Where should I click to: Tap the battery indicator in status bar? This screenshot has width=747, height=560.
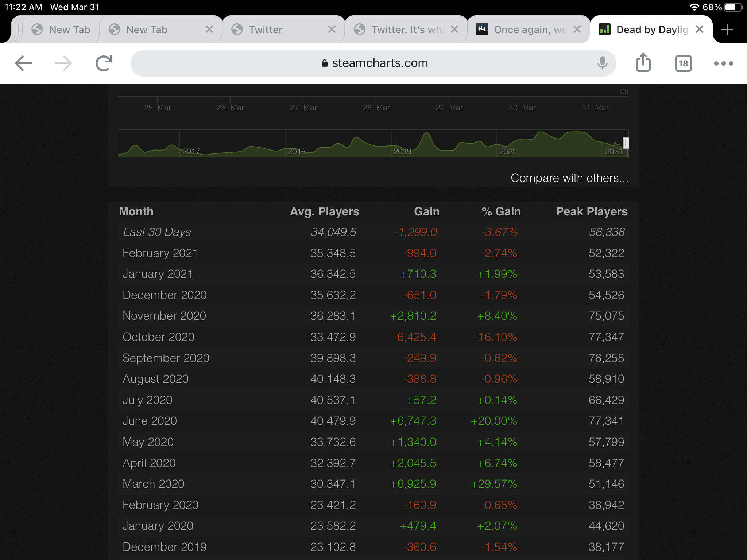click(733, 7)
